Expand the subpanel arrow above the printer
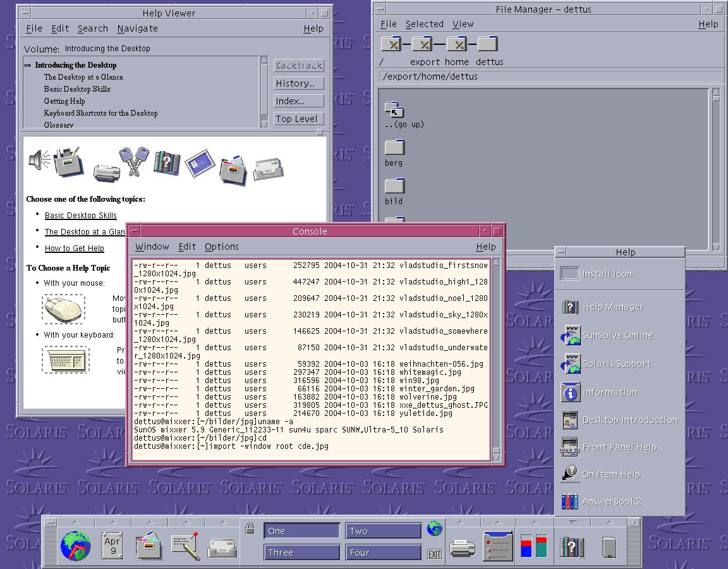This screenshot has height=569, width=728. tap(461, 522)
